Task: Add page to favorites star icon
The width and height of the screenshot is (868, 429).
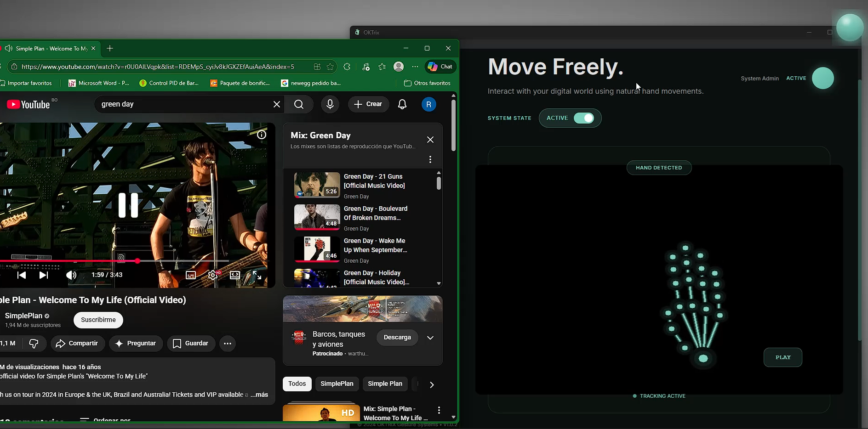Action: click(330, 67)
